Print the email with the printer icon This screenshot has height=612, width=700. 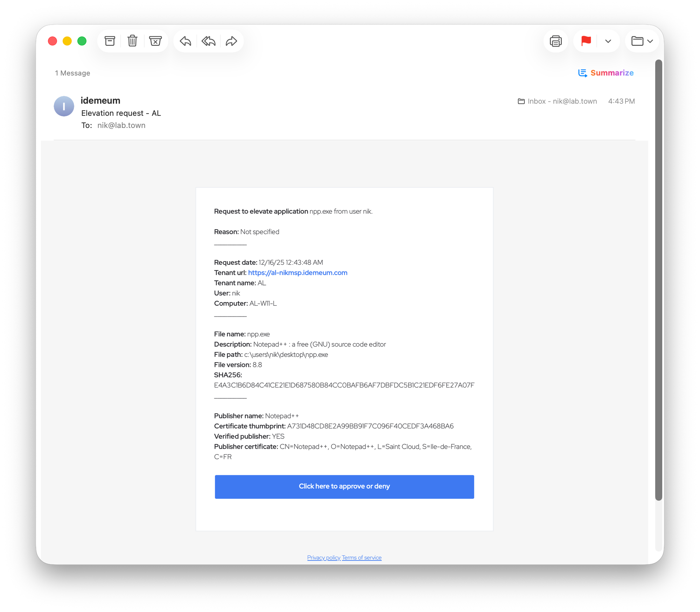point(555,41)
